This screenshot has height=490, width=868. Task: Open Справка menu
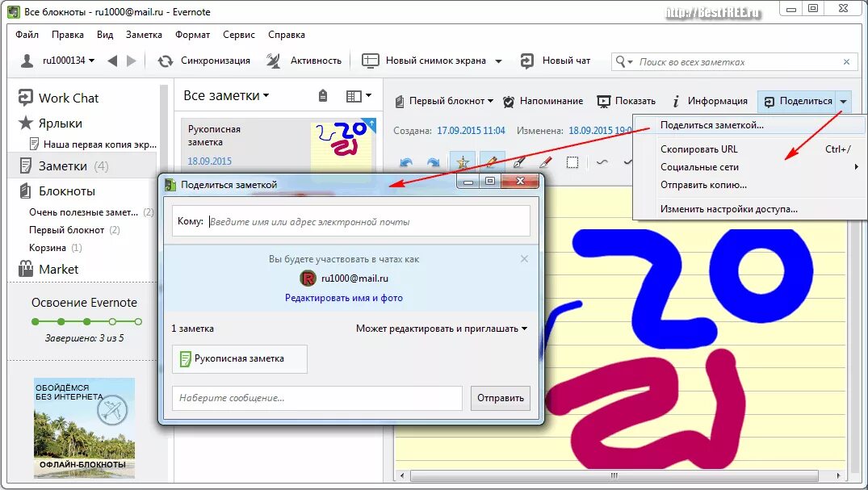[x=286, y=35]
